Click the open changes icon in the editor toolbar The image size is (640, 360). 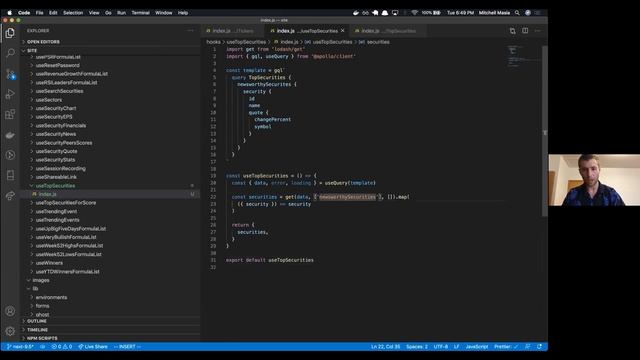click(512, 31)
